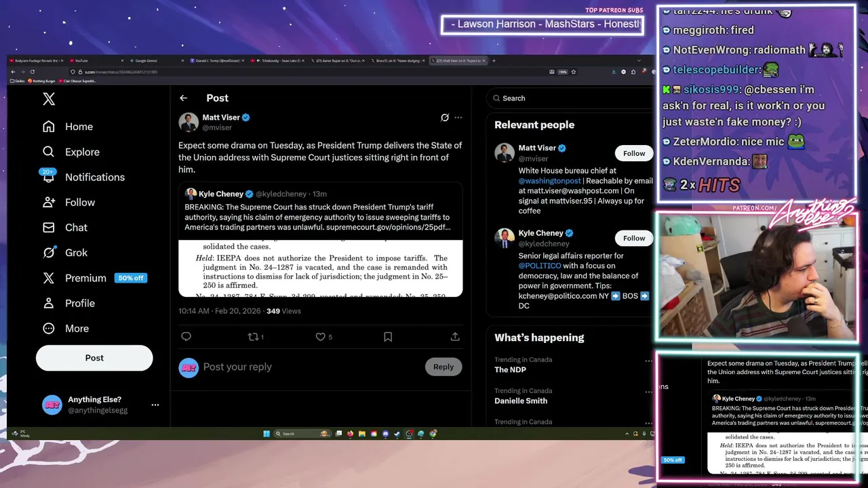868x488 pixels.
Task: Open Grok from the sidebar
Action: click(65, 252)
